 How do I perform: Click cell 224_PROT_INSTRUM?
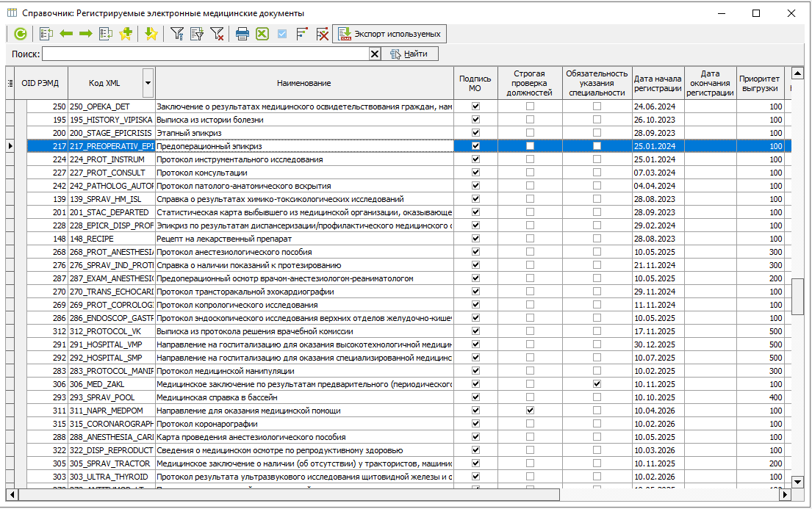click(112, 159)
